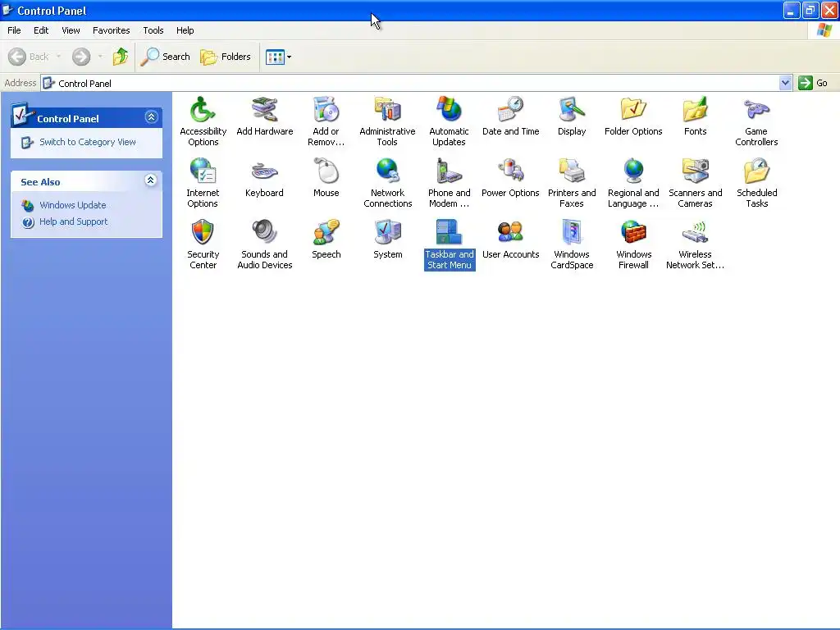This screenshot has height=630, width=840.
Task: Select the Mouse icon
Action: pos(326,178)
